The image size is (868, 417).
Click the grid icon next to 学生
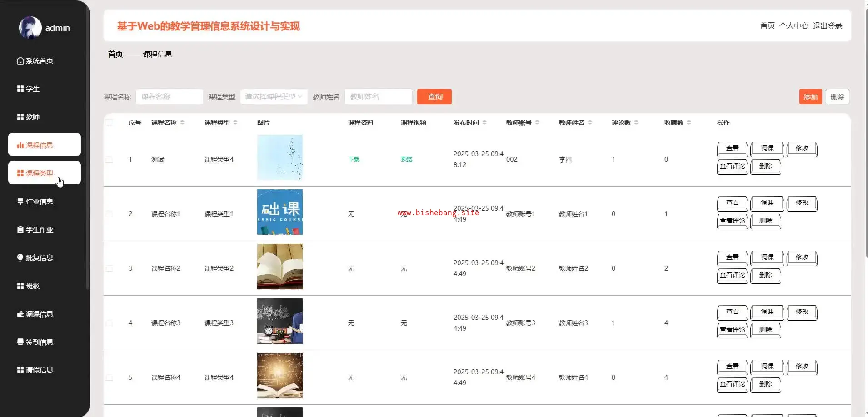coord(20,89)
